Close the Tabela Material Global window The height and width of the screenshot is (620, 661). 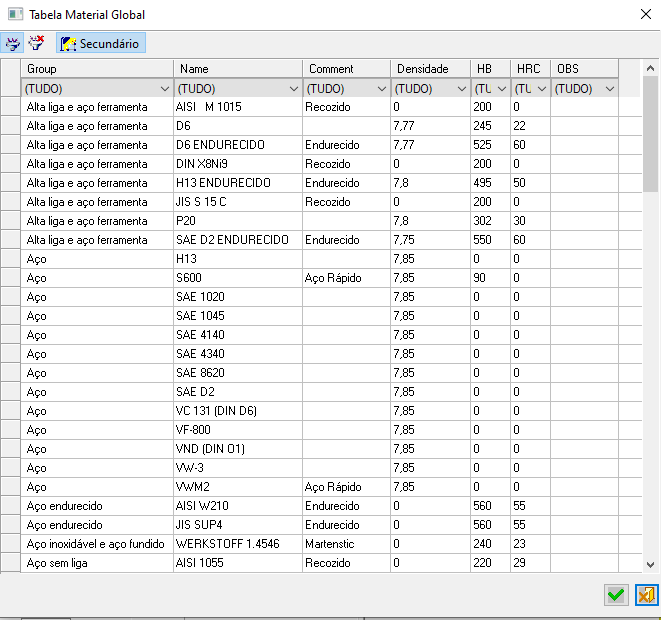pos(645,14)
